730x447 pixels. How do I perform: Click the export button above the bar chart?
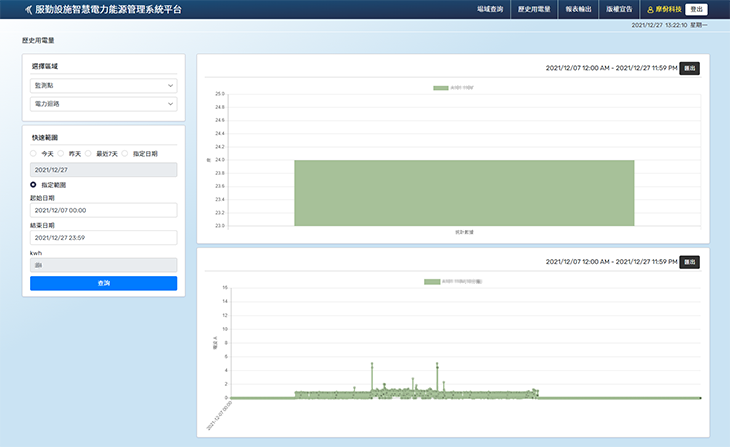point(689,68)
